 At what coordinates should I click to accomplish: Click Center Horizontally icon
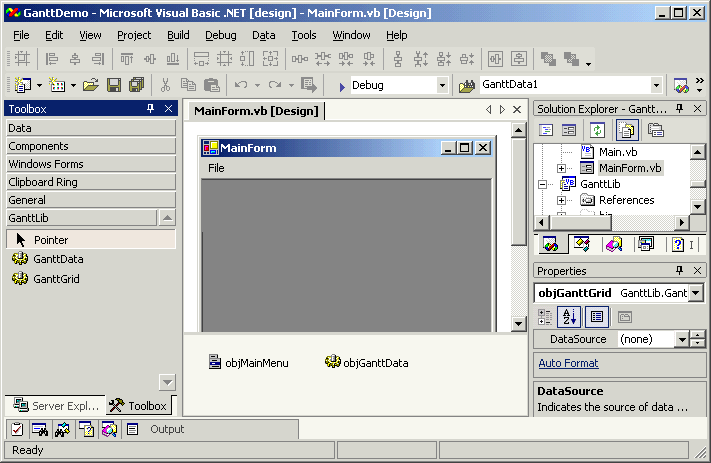(495, 59)
